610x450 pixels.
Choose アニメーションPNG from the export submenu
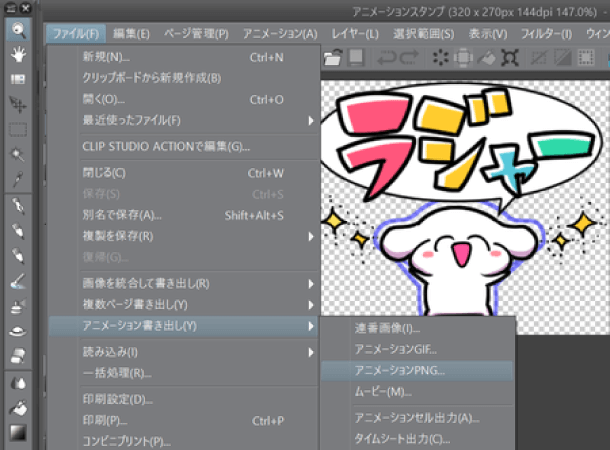[400, 370]
